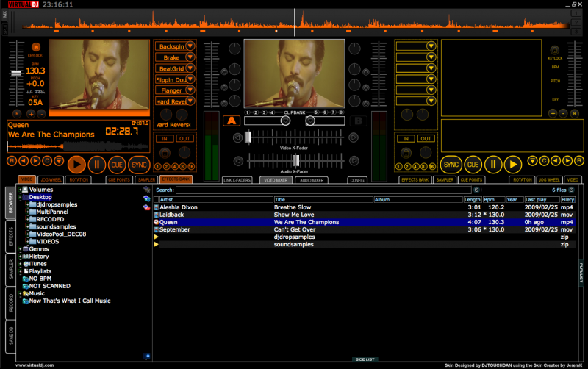
Task: Click the right deck CUE button
Action: (x=473, y=164)
